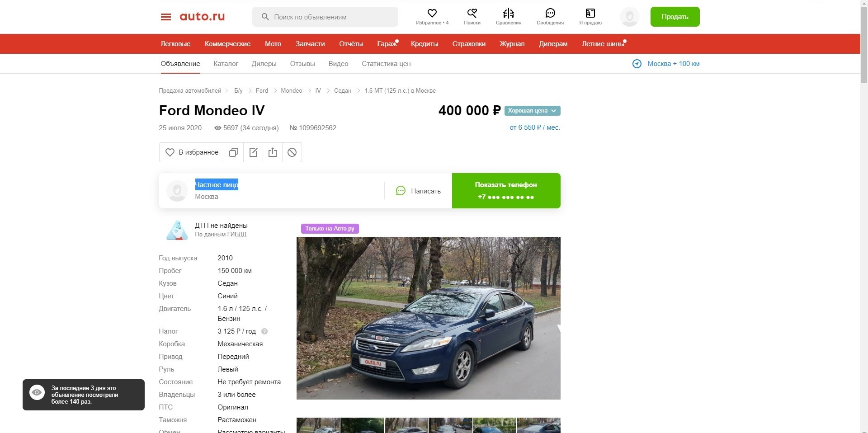The width and height of the screenshot is (868, 433).
Task: Select first thumbnail in photo strip
Action: (318, 425)
